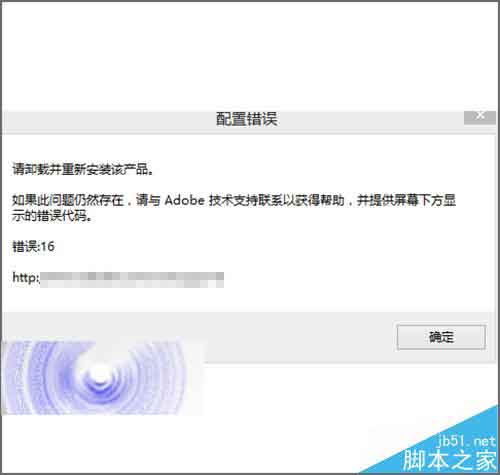Click the 请与 text before Adobe
Image resolution: width=500 pixels, height=475 pixels.
tap(148, 200)
